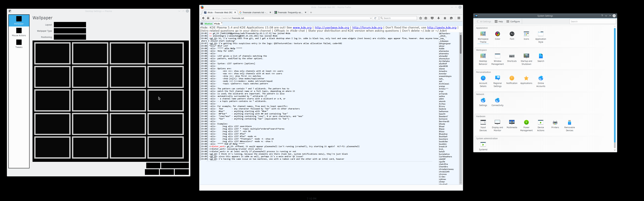Open the Notification settings module
The width and height of the screenshot is (644, 201).
point(512,80)
